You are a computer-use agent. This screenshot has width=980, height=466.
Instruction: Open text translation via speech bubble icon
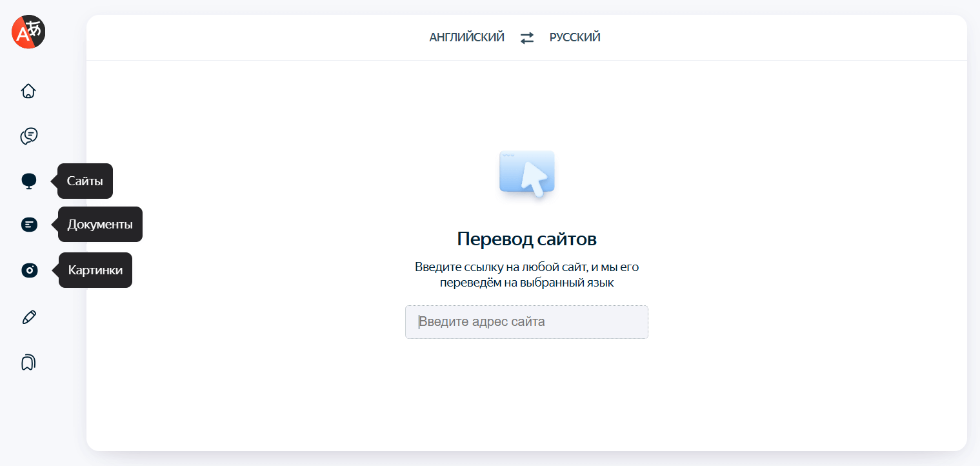coord(28,136)
